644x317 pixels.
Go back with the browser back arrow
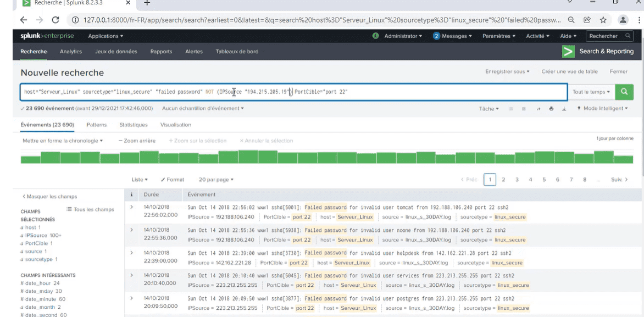24,20
